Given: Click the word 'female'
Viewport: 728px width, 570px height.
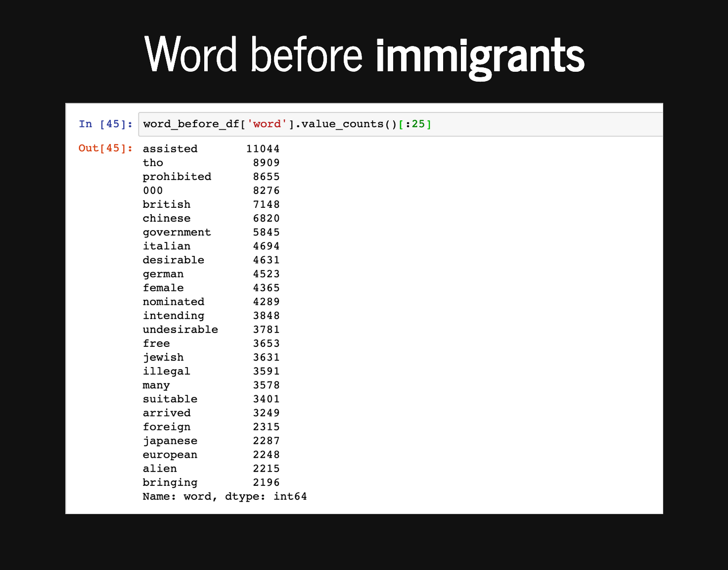Looking at the screenshot, I should (163, 287).
